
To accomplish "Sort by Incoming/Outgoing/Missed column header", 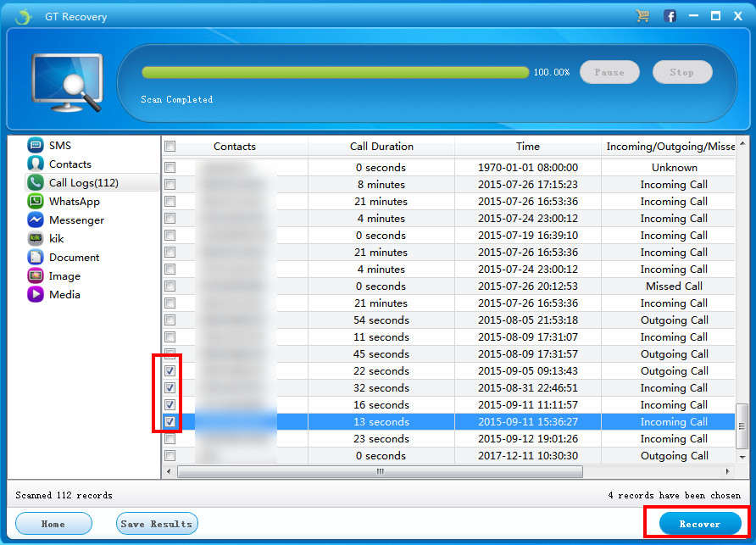I will click(669, 146).
